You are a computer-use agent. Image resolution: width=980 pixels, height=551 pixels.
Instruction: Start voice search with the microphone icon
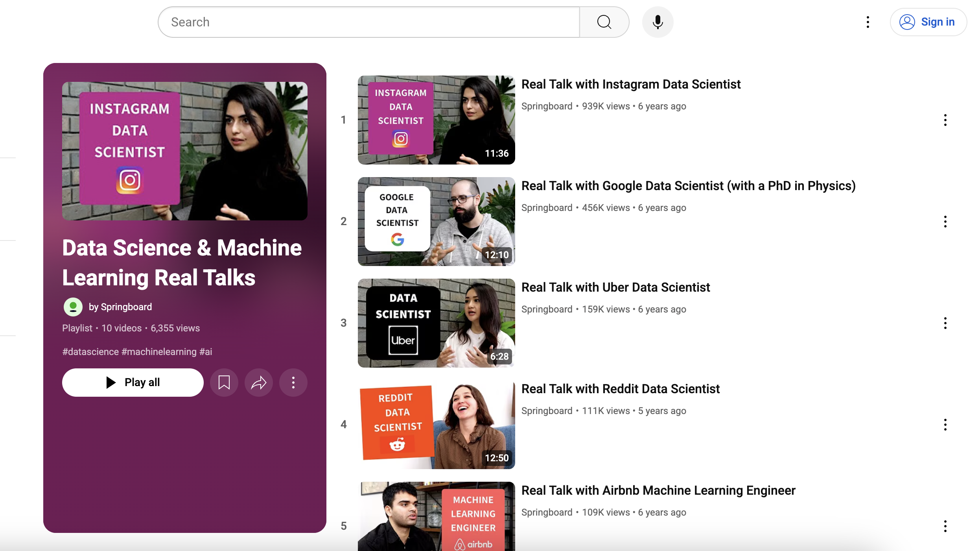[x=658, y=22]
